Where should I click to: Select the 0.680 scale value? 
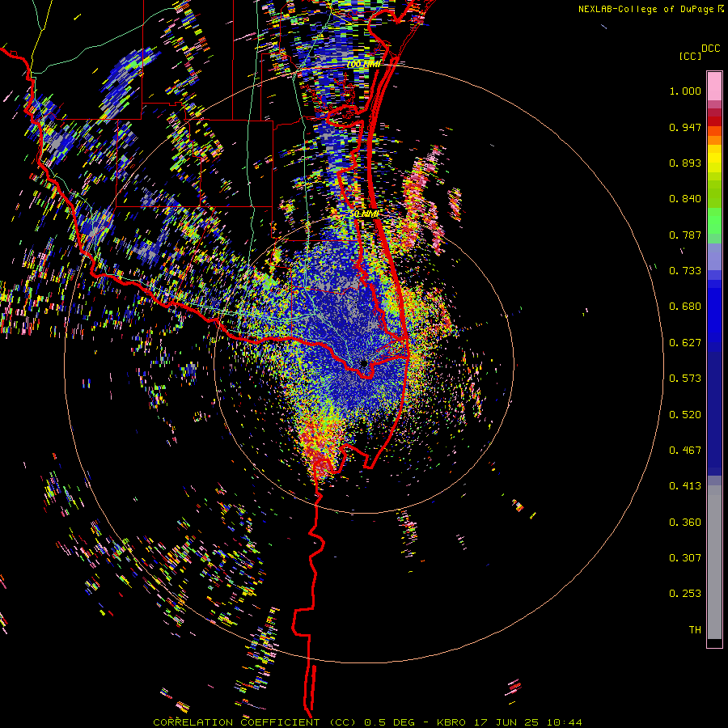(x=685, y=307)
